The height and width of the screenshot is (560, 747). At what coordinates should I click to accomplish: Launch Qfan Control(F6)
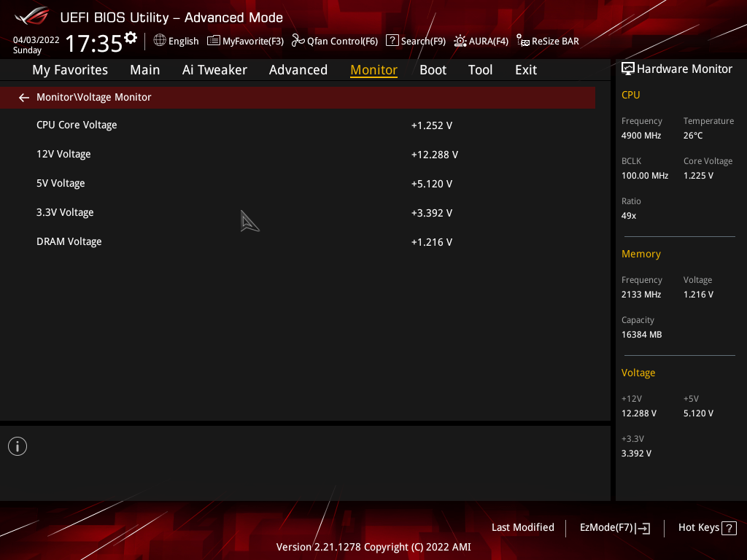click(x=335, y=41)
